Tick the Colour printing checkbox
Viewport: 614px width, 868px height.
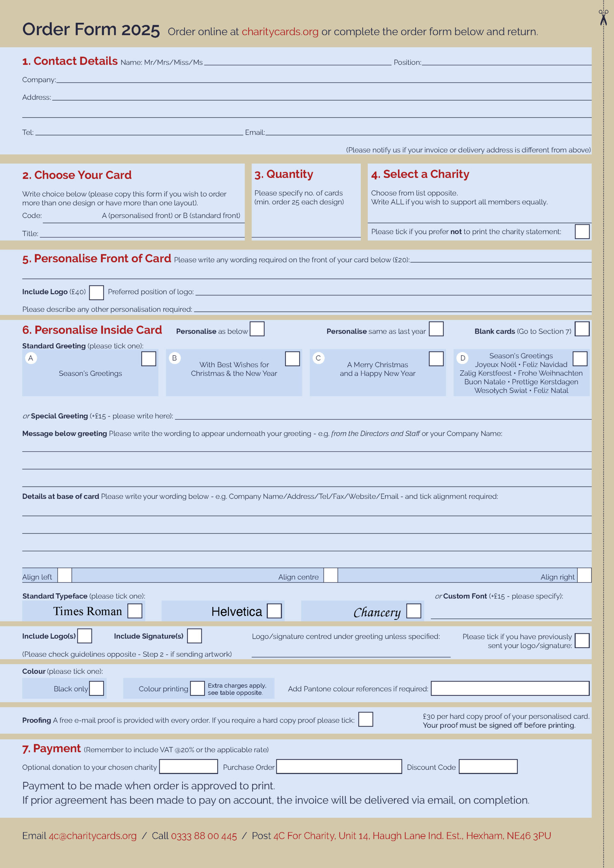(197, 688)
